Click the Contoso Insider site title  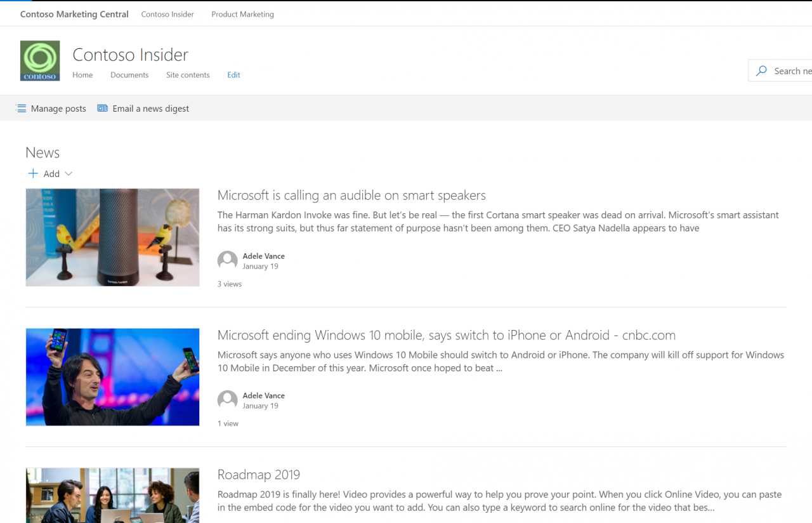click(131, 55)
